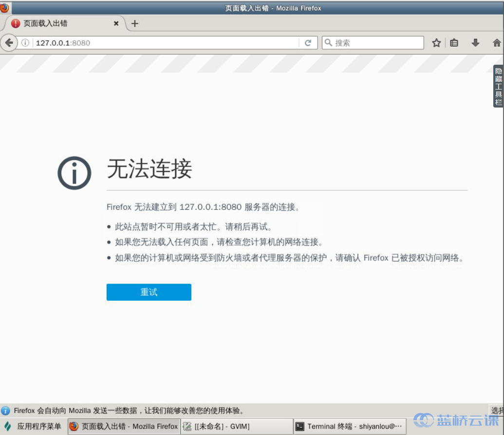
Task: Close the error page tab
Action: pos(116,23)
